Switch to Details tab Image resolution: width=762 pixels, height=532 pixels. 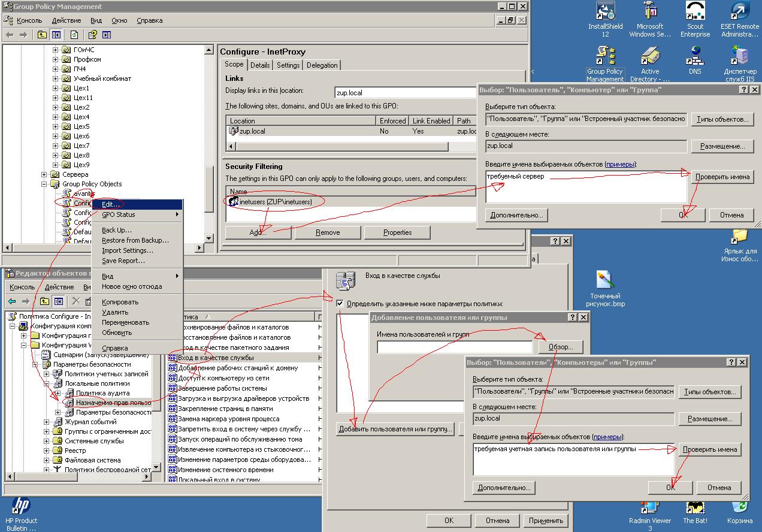260,65
